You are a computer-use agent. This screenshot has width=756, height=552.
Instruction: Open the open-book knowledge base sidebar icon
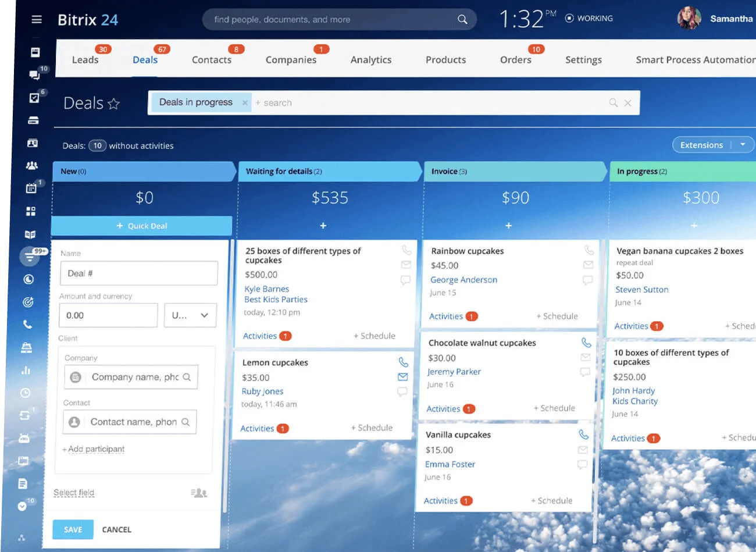[30, 234]
